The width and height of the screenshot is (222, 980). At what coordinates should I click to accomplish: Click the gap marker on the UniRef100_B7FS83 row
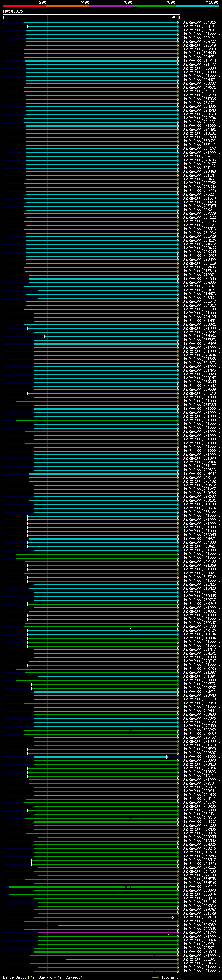coord(131,628)
